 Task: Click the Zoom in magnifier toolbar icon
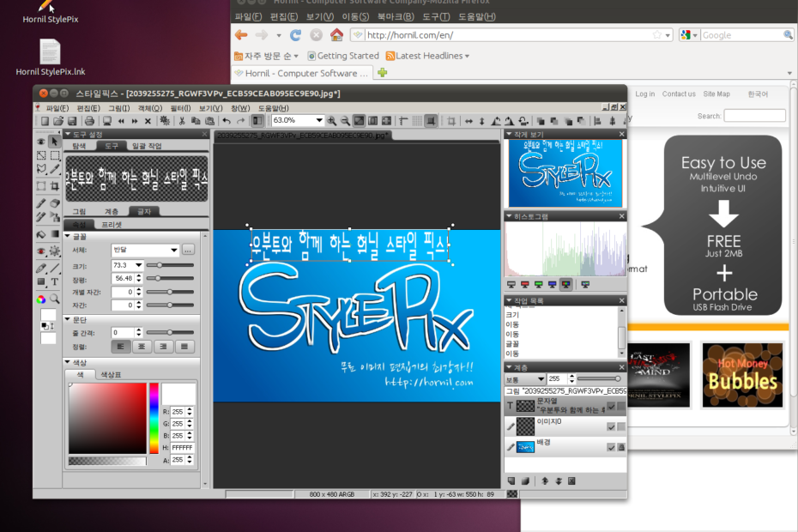tap(332, 121)
